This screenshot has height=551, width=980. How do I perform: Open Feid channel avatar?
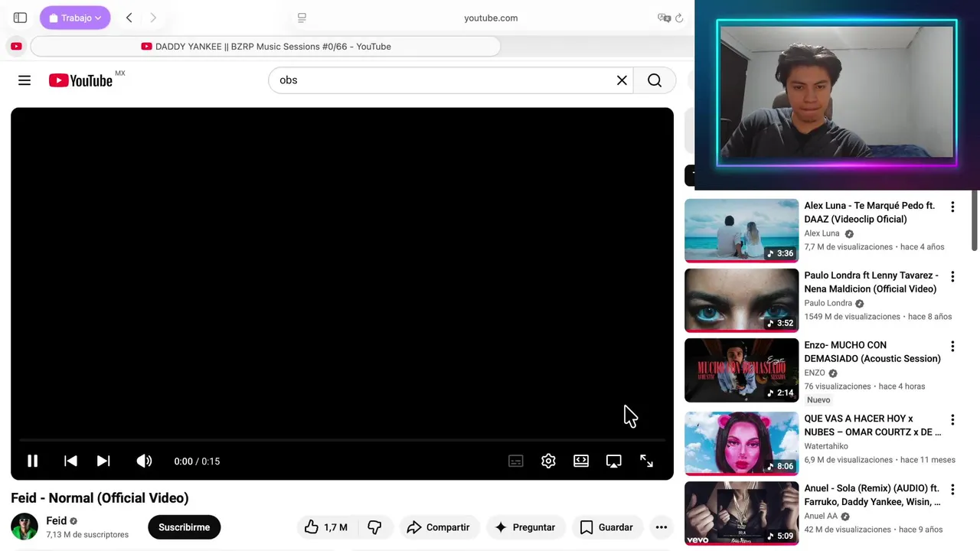pyautogui.click(x=24, y=527)
